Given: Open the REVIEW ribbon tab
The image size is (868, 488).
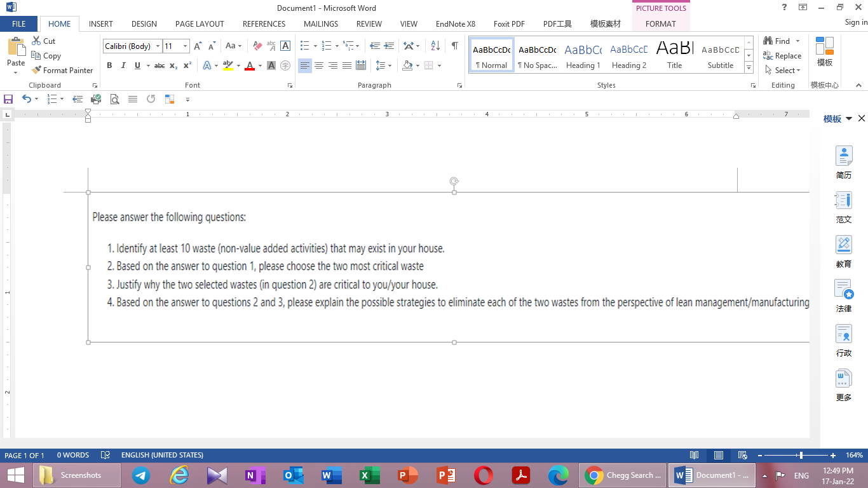Looking at the screenshot, I should (369, 24).
